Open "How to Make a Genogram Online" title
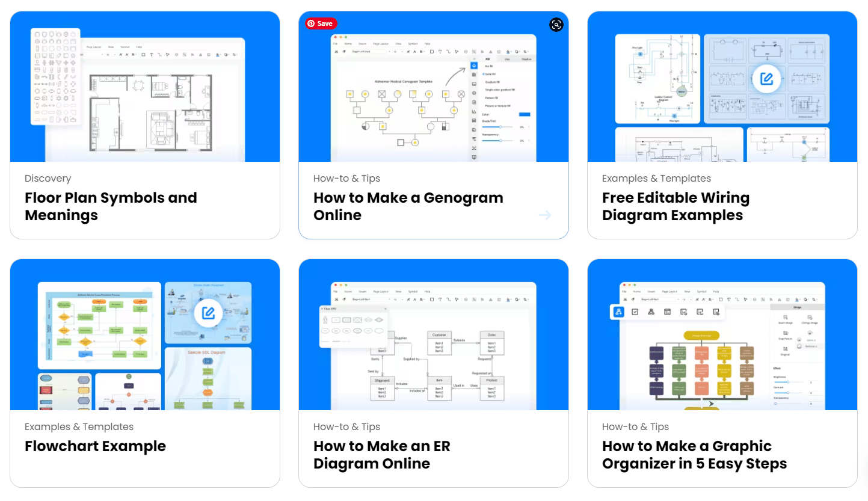Image resolution: width=868 pixels, height=501 pixels. 408,206
